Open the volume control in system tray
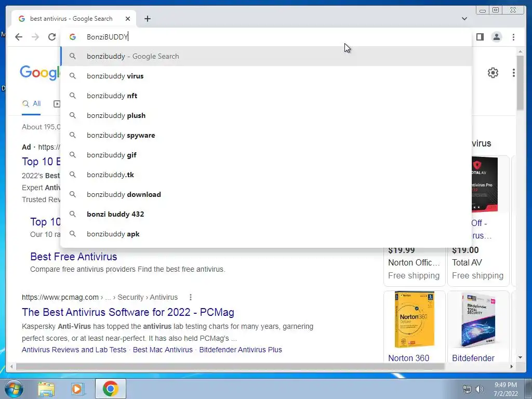Viewport: 532px width, 399px height. pos(480,389)
